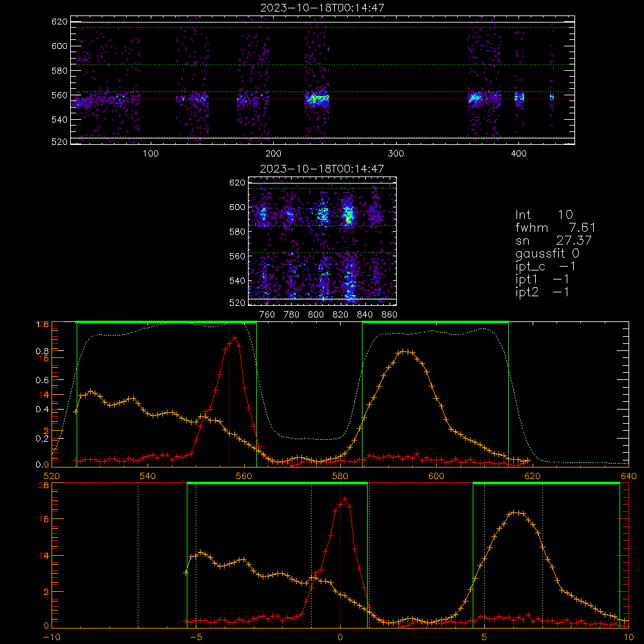The width and height of the screenshot is (644, 644).
Task: Select the 'ipt_c -1' parameter line
Action: [x=545, y=267]
